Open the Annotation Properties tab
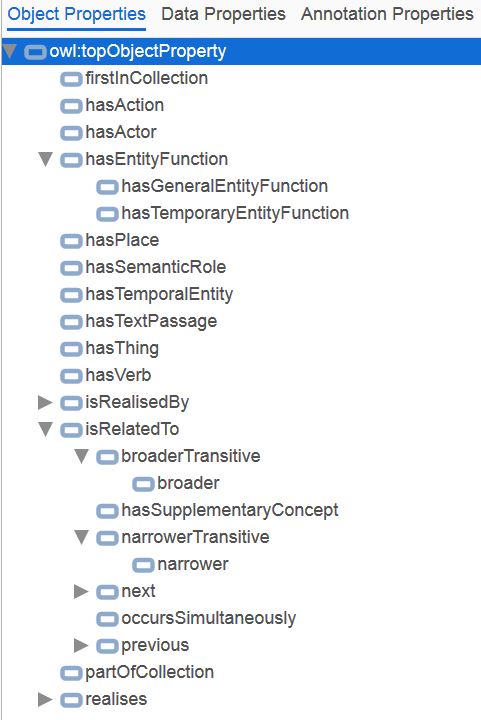The height and width of the screenshot is (720, 481). [x=387, y=14]
